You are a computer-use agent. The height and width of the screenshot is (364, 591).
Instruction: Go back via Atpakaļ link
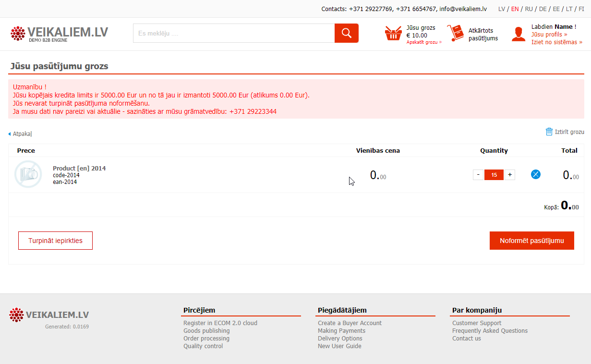tap(22, 134)
